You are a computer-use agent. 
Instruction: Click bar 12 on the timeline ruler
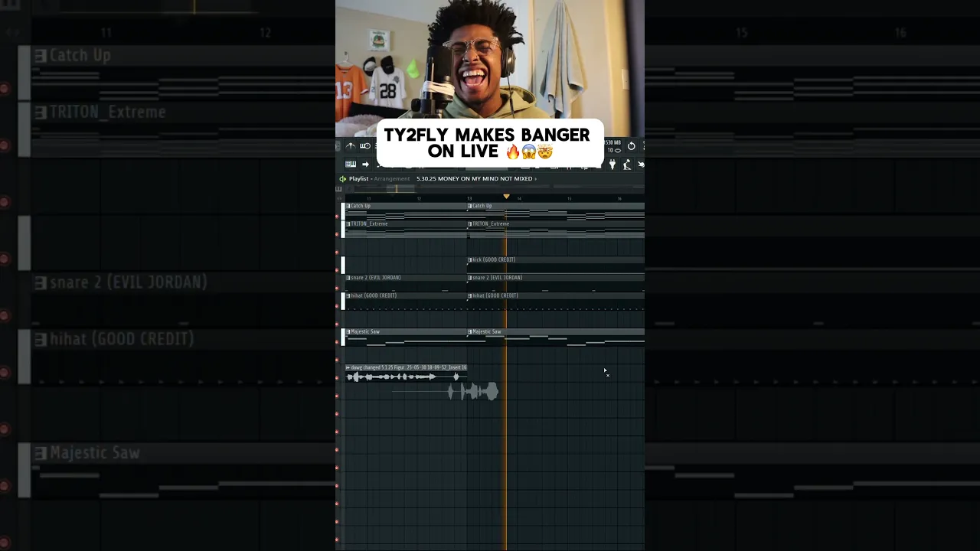419,198
